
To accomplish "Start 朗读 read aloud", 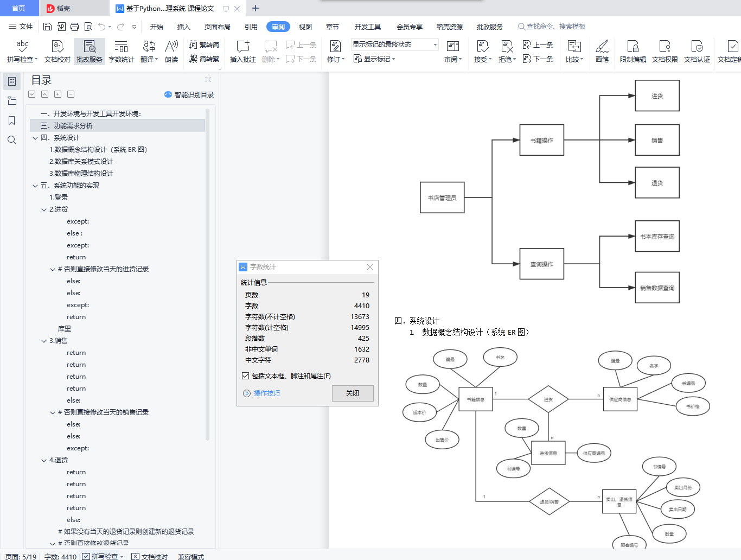I will [171, 52].
